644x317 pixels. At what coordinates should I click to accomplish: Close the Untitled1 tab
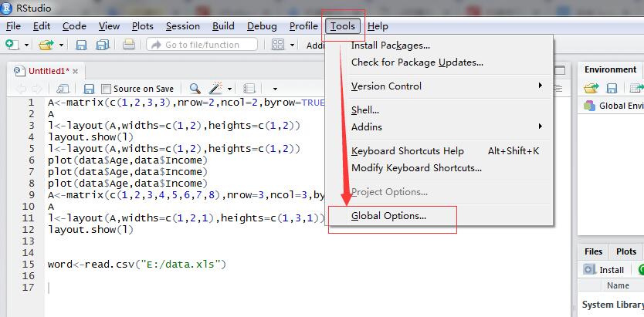point(75,72)
